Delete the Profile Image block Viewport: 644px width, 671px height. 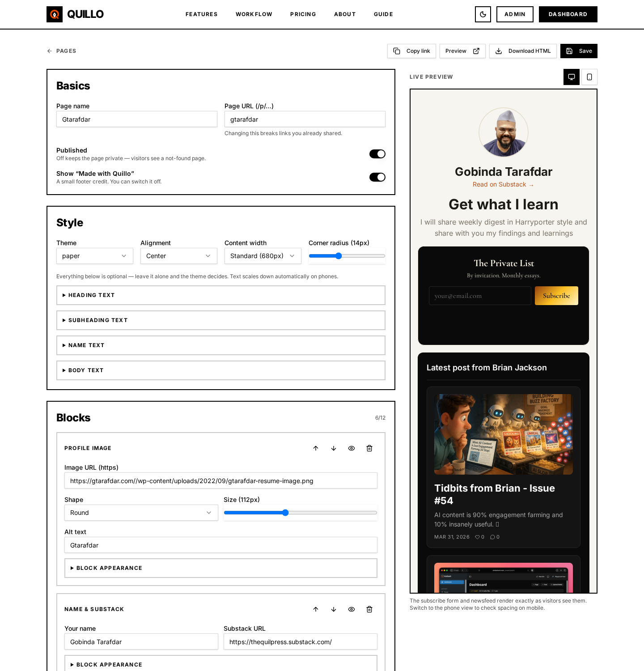[369, 448]
